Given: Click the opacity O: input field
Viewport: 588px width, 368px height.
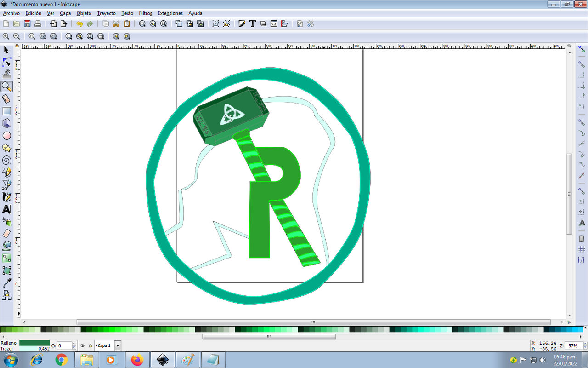Looking at the screenshot, I should [x=64, y=345].
